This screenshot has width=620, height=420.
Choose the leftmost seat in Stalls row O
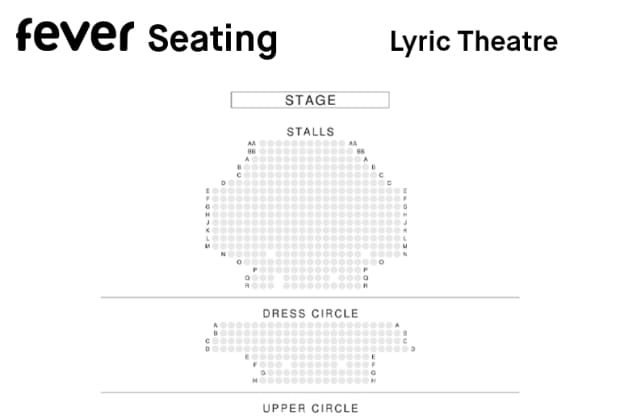[247, 262]
